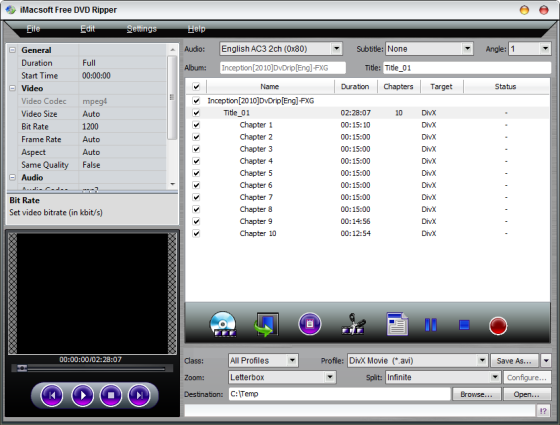Uncheck the Inception disc row checkbox
The width and height of the screenshot is (560, 425).
click(x=196, y=101)
